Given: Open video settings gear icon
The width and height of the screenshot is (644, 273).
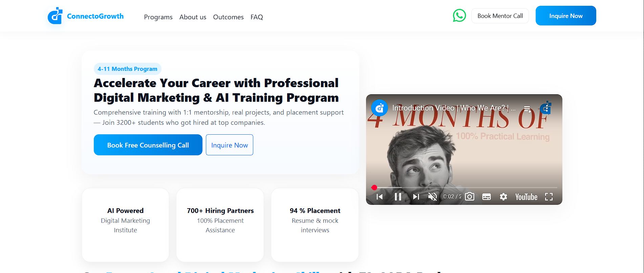Looking at the screenshot, I should (x=503, y=197).
